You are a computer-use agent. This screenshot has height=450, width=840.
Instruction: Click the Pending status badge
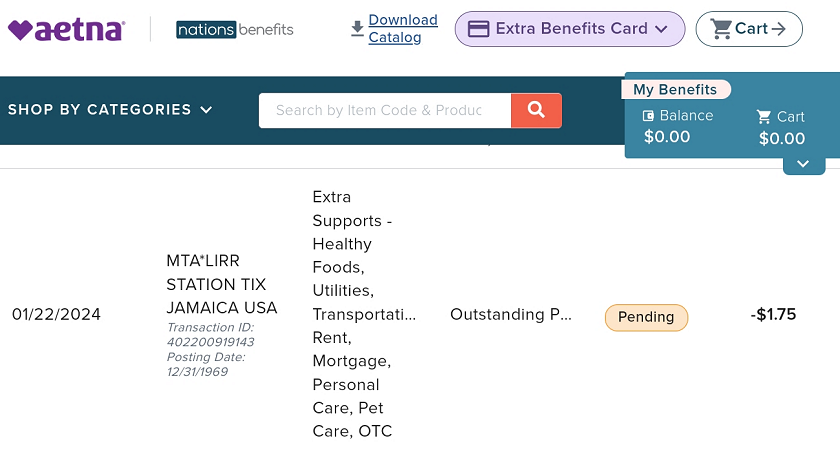click(x=646, y=317)
